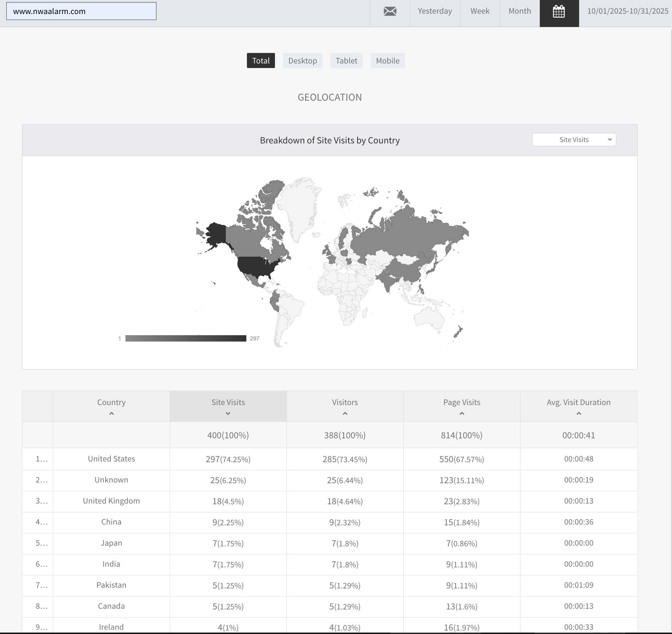Select the Unknown country row
This screenshot has height=634, width=672.
click(330, 480)
